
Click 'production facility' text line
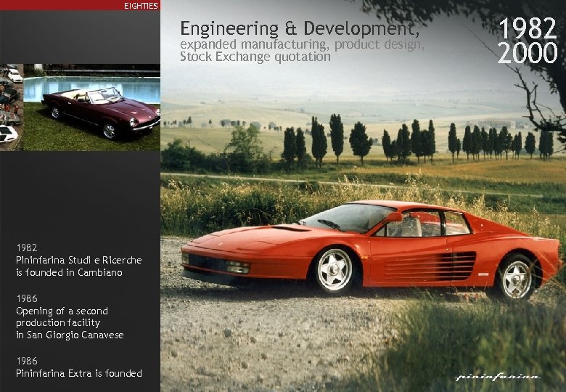point(58,323)
